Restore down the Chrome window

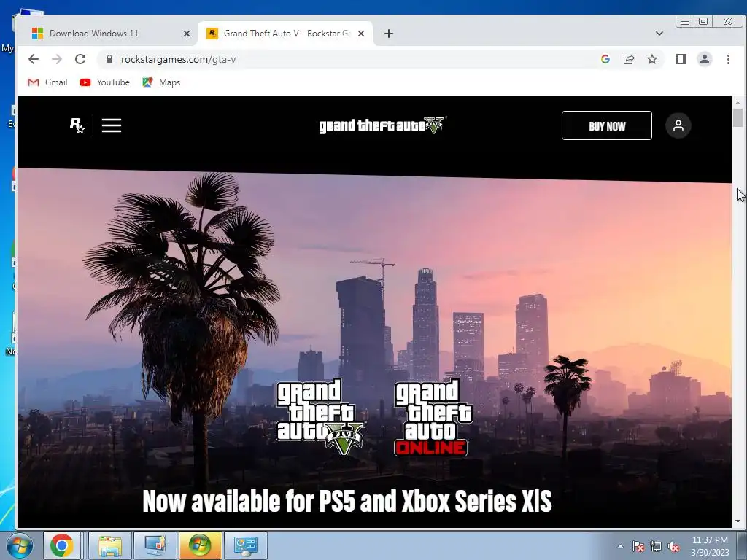pos(703,21)
